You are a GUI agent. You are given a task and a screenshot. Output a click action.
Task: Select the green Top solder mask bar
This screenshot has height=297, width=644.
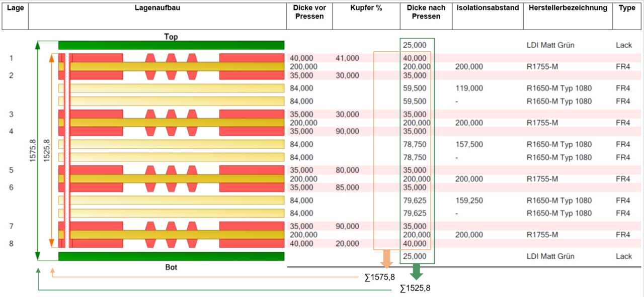(171, 45)
